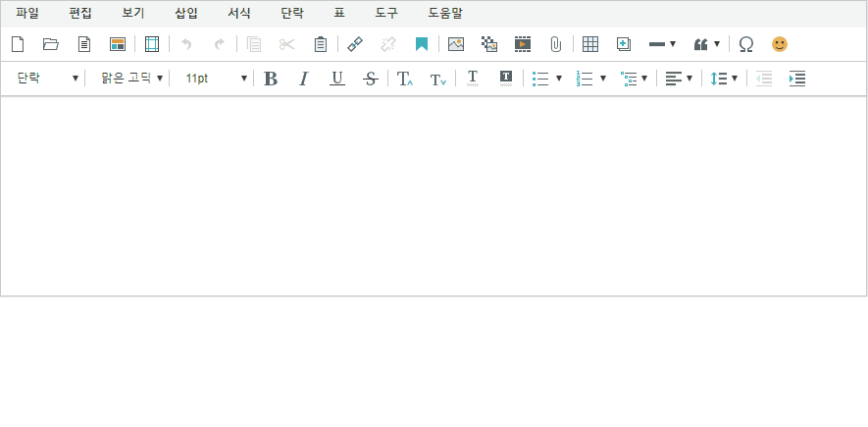Open the emoticon smiley picker
The height and width of the screenshot is (427, 868).
tap(780, 44)
